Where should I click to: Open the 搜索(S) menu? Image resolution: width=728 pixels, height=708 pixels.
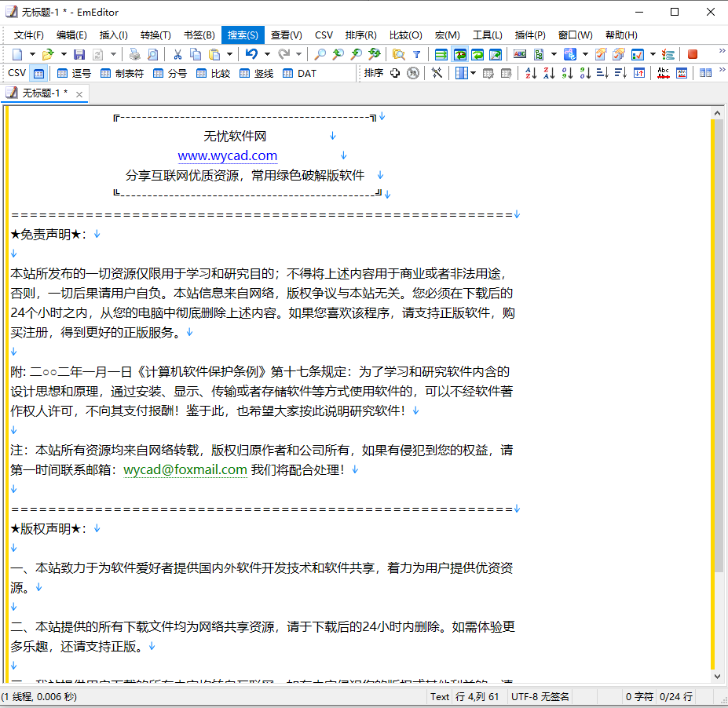pos(242,35)
